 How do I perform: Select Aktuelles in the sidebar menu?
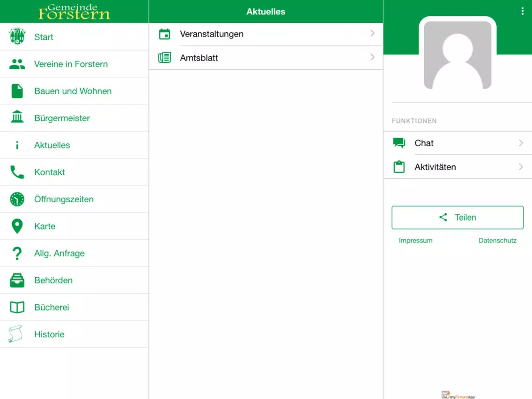(52, 145)
